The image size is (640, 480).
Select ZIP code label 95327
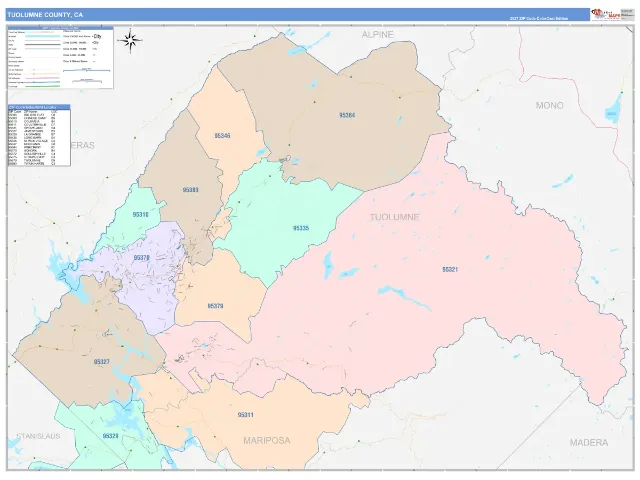point(101,362)
